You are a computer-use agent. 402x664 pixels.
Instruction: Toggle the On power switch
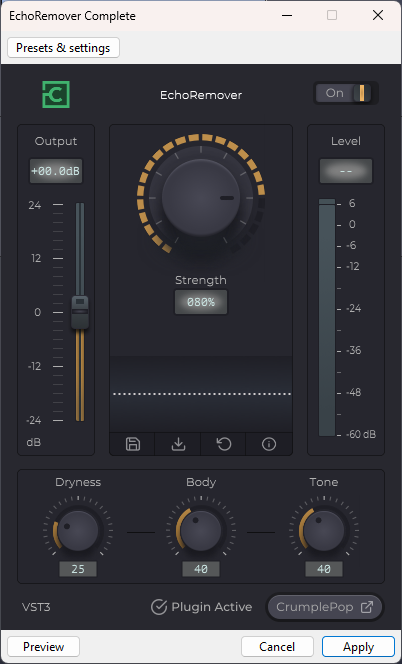[346, 93]
